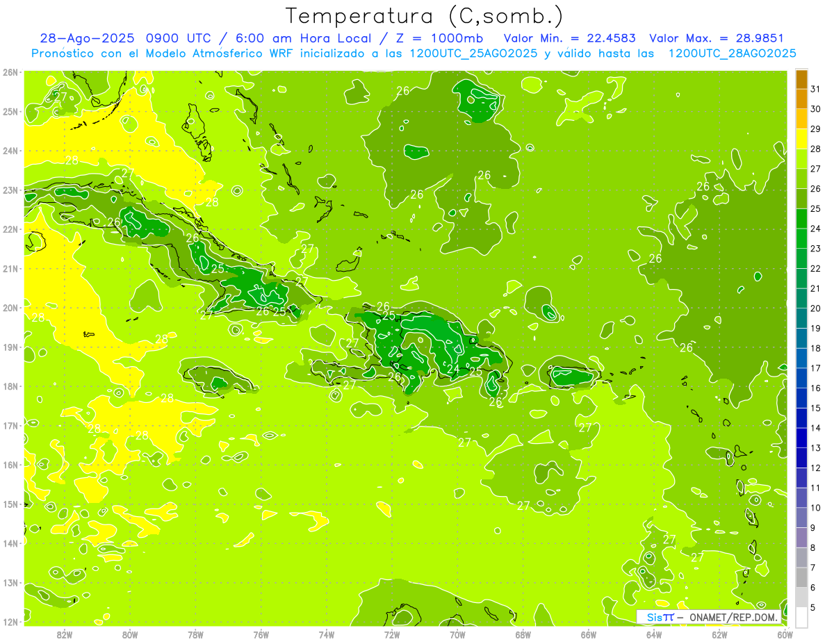Click the 19N latitude axis label
Screen dimensions: 834x644
pos(10,347)
